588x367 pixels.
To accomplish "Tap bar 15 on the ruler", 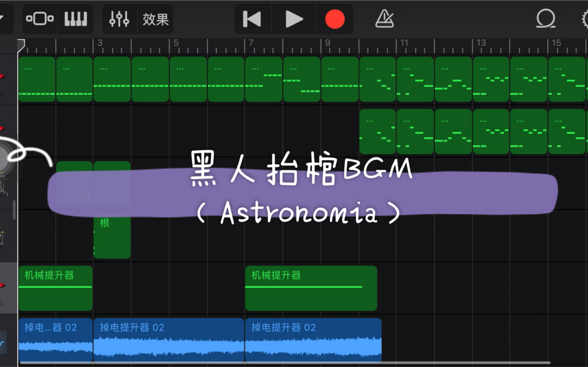I will (x=556, y=43).
